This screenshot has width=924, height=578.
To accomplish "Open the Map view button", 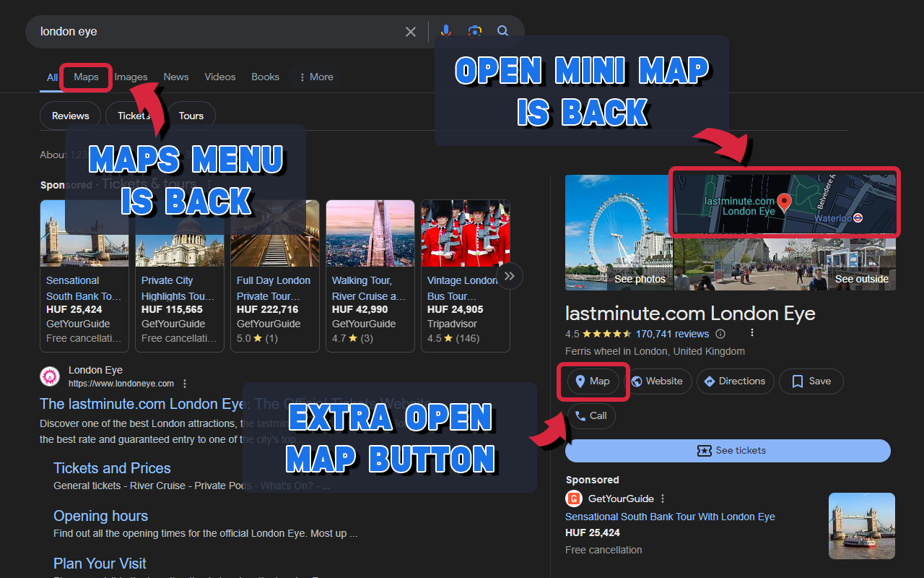I will pyautogui.click(x=593, y=381).
